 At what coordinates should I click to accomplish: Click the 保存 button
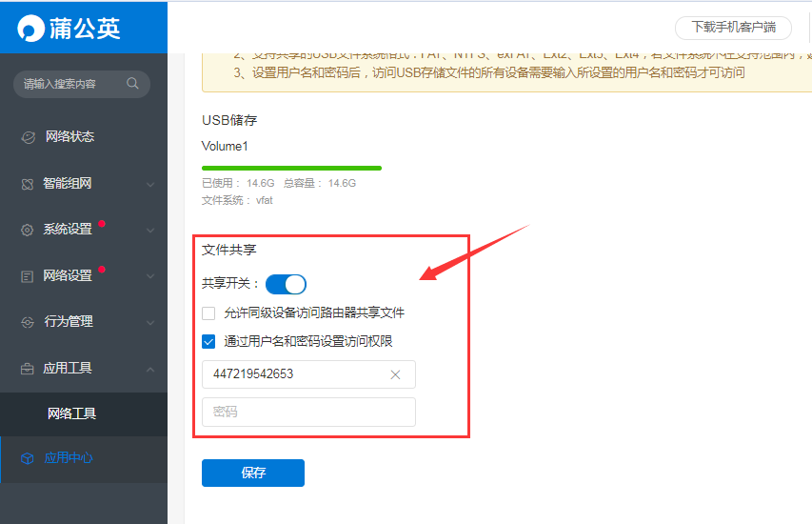coord(253,473)
